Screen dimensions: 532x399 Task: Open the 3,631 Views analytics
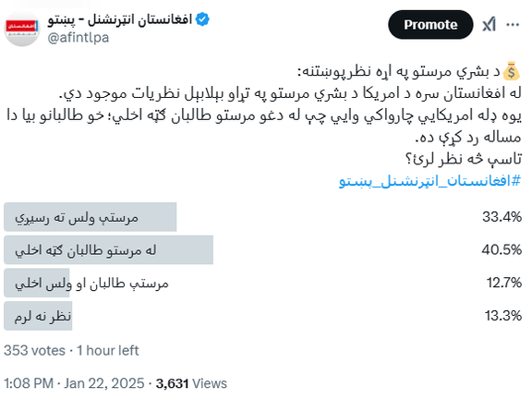[x=191, y=383]
